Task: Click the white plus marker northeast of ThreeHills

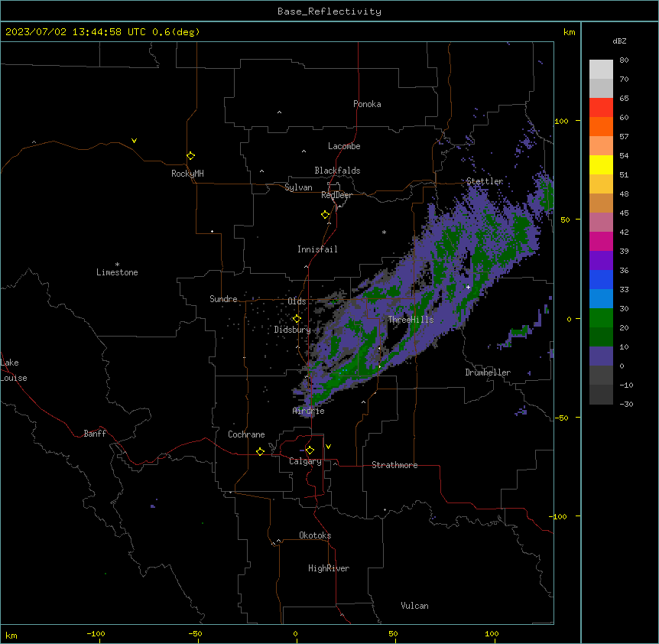Action: (468, 287)
